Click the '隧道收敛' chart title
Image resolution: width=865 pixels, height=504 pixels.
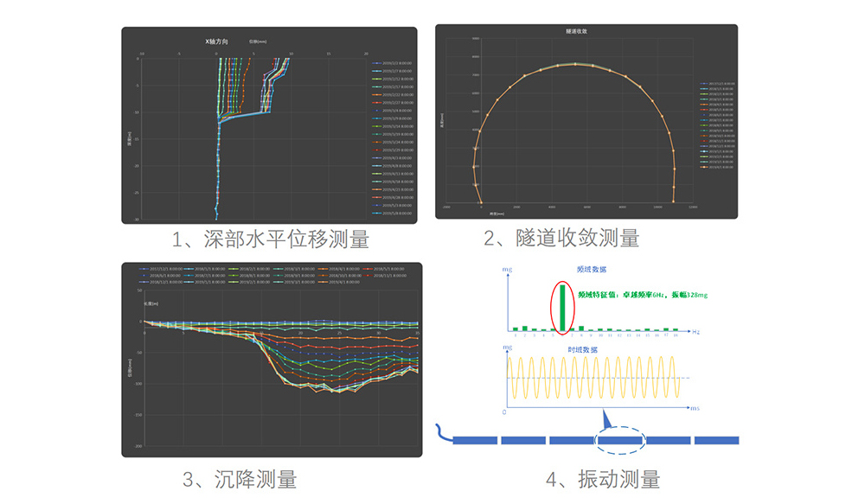576,31
